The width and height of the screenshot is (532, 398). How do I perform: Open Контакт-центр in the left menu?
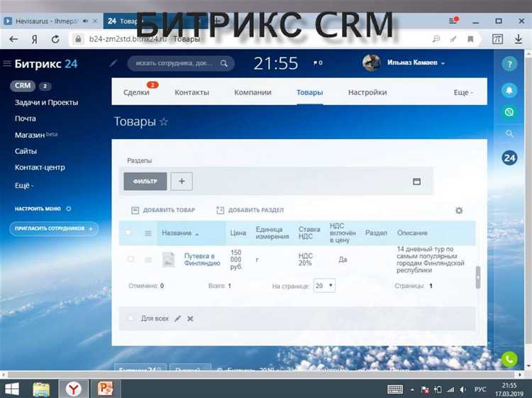(40, 167)
